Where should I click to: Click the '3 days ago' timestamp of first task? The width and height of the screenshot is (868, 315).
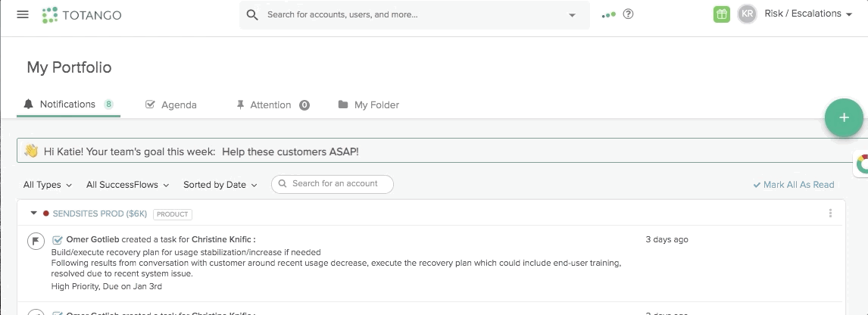pos(667,240)
